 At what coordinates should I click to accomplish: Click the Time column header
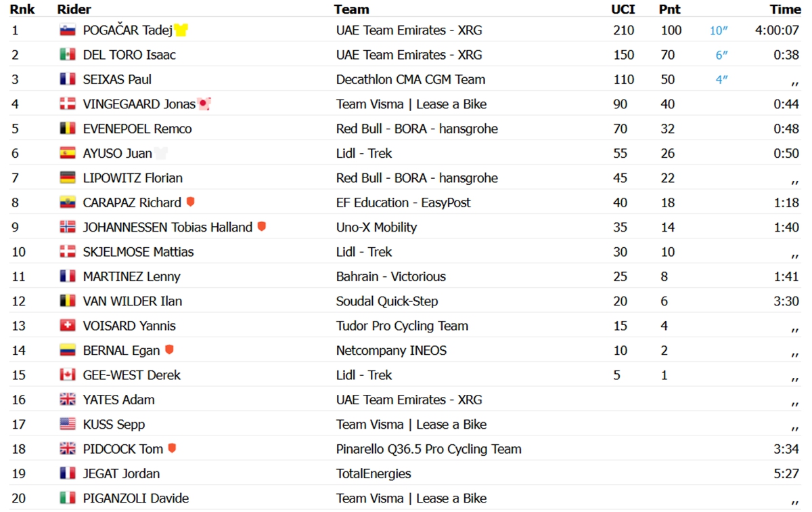(785, 9)
